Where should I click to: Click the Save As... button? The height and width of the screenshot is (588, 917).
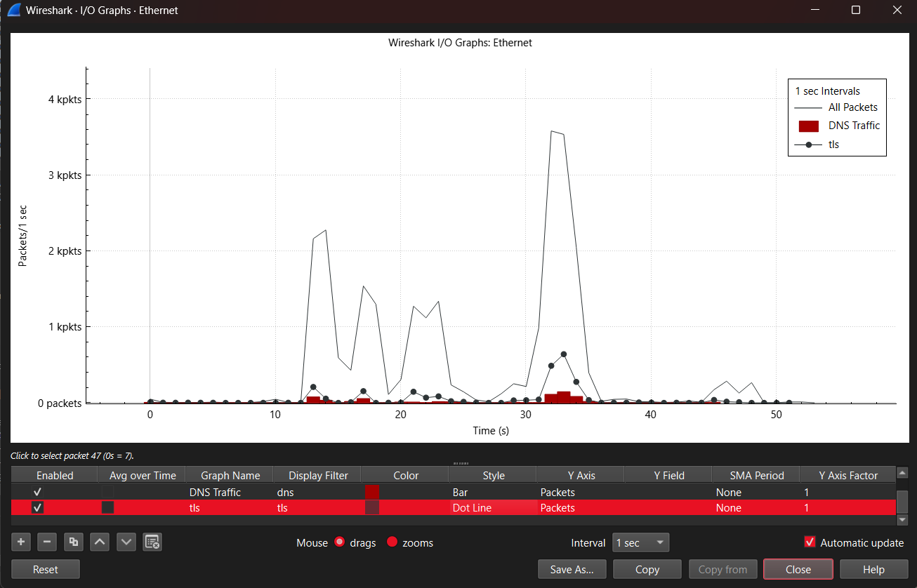pos(572,569)
